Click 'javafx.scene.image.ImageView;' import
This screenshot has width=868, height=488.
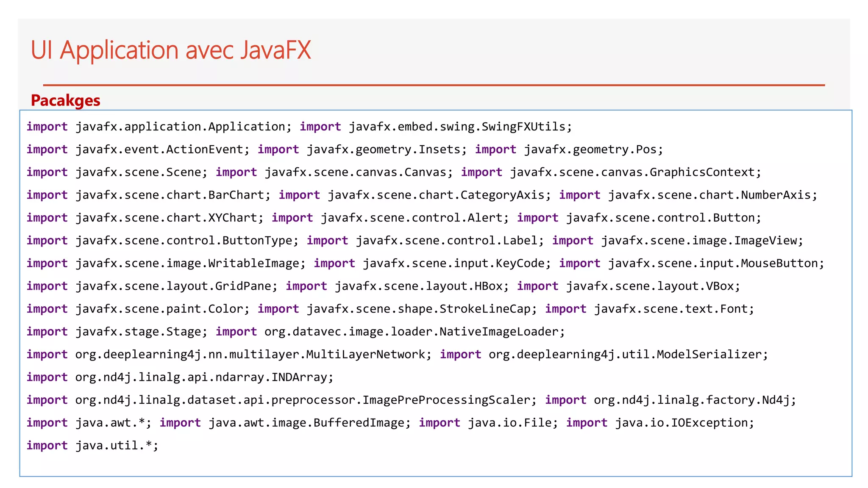coord(702,241)
